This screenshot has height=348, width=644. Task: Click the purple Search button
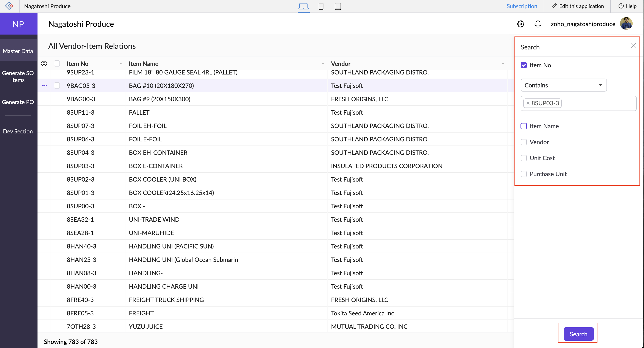578,334
